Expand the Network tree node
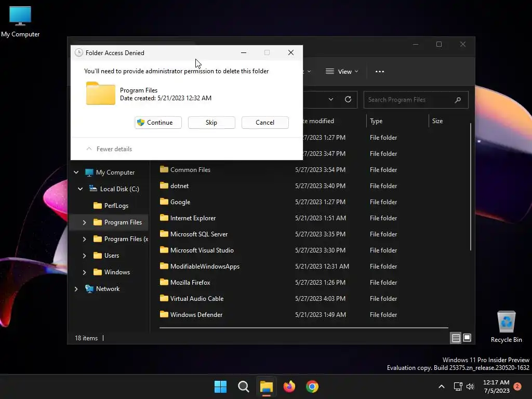Viewport: 532px width, 399px height. pos(76,289)
